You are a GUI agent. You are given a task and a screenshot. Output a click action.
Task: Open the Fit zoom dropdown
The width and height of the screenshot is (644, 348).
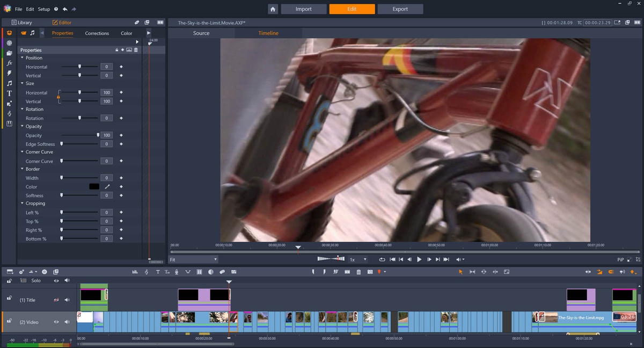click(193, 259)
